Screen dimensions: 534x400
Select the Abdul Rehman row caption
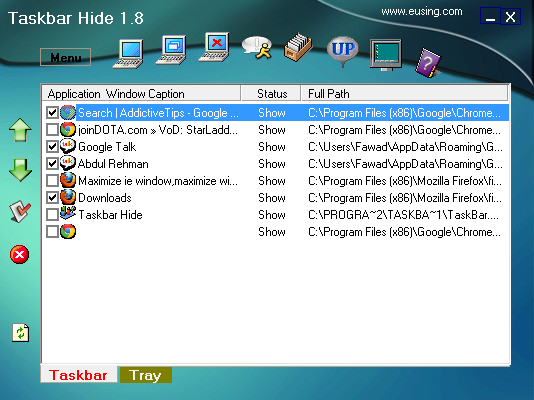(113, 164)
